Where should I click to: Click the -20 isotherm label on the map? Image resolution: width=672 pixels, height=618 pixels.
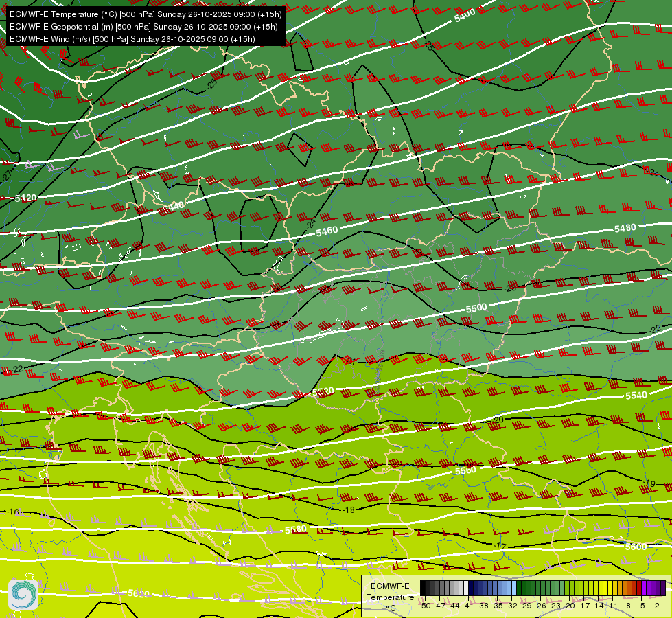498,420
